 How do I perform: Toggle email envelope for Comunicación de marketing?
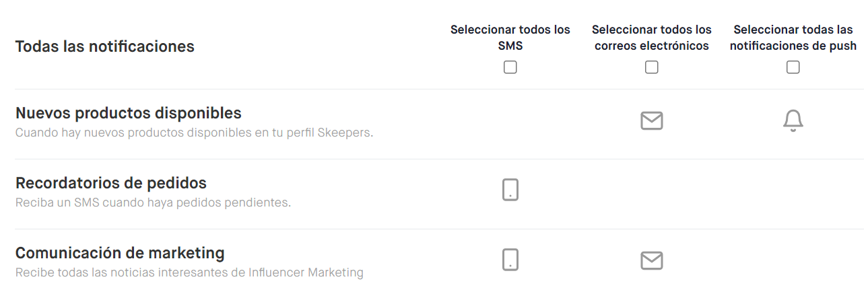(x=651, y=260)
